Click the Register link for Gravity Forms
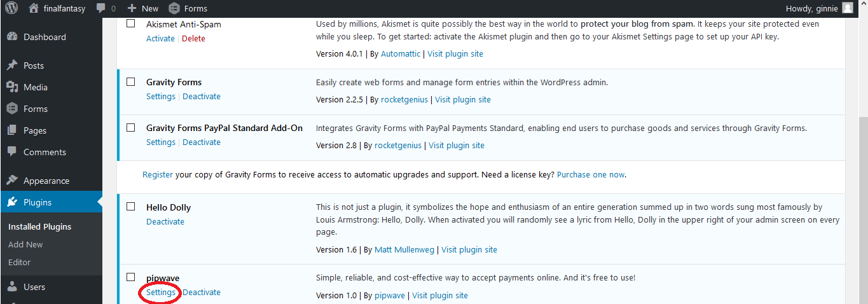The height and width of the screenshot is (304, 868). [x=158, y=174]
